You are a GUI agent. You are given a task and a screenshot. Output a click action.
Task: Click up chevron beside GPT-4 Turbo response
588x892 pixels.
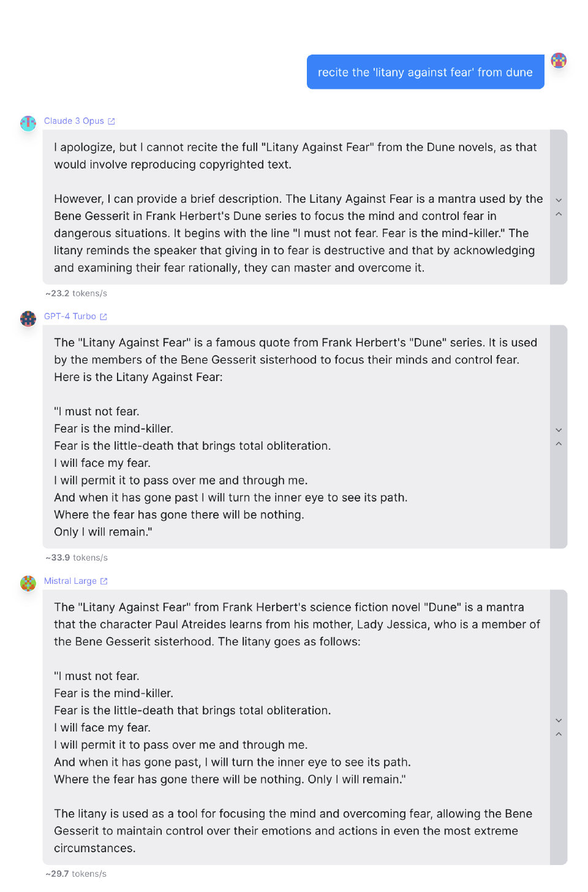559,444
